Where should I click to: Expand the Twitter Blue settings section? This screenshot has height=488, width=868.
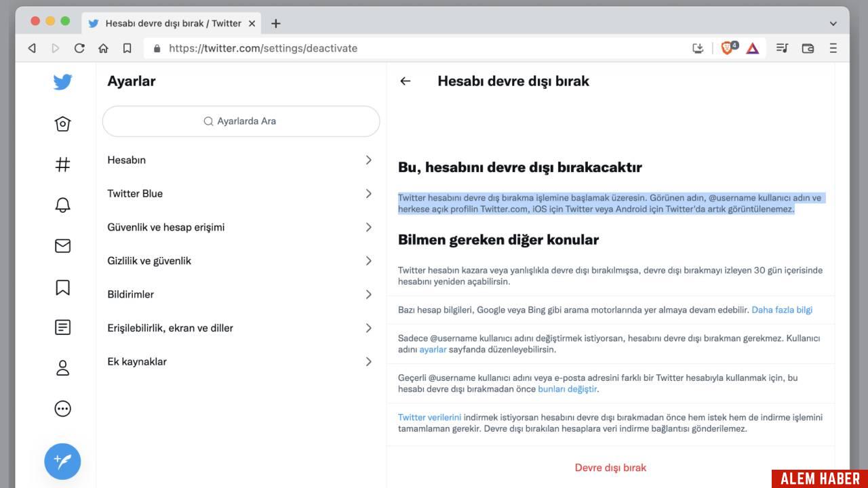tap(241, 194)
